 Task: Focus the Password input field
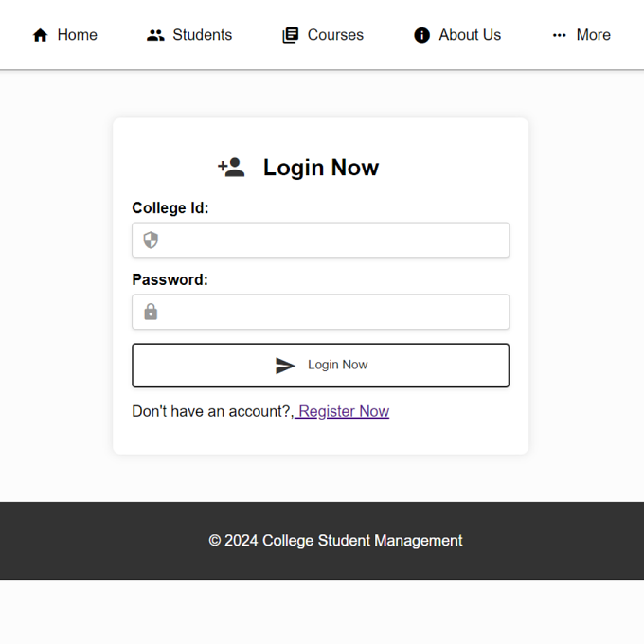[x=321, y=312]
